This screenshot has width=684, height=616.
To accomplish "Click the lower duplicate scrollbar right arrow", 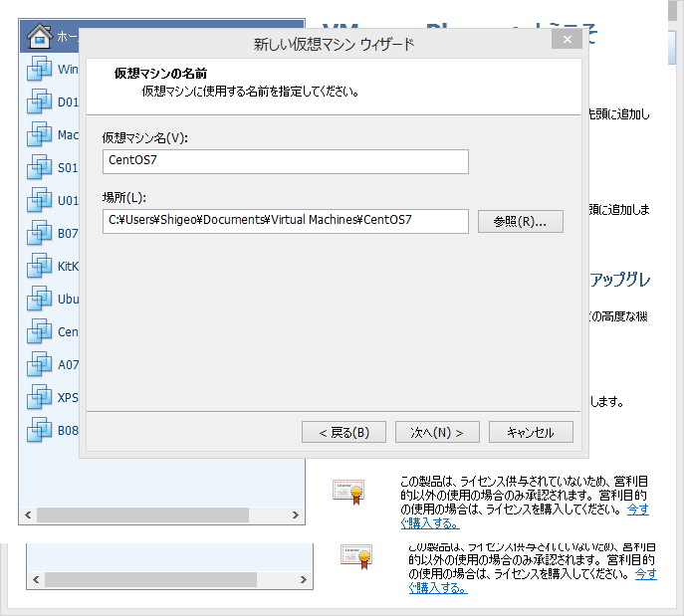I will [x=304, y=580].
